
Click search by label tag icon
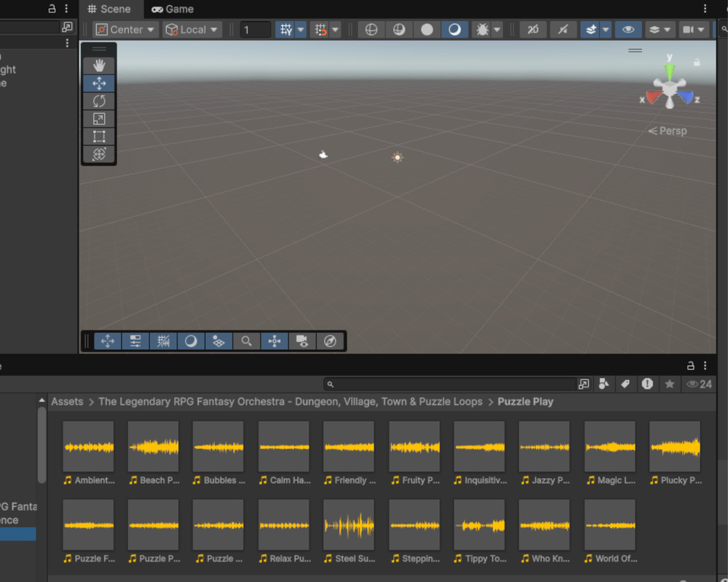[625, 384]
